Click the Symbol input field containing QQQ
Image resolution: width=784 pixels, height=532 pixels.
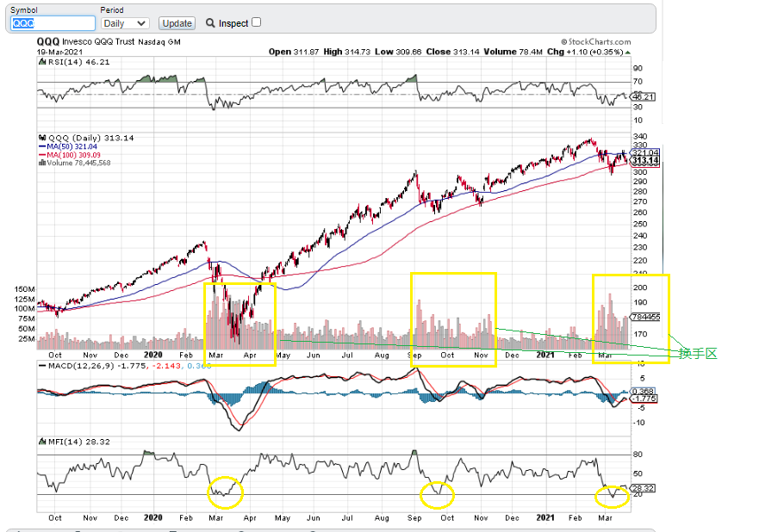point(53,23)
